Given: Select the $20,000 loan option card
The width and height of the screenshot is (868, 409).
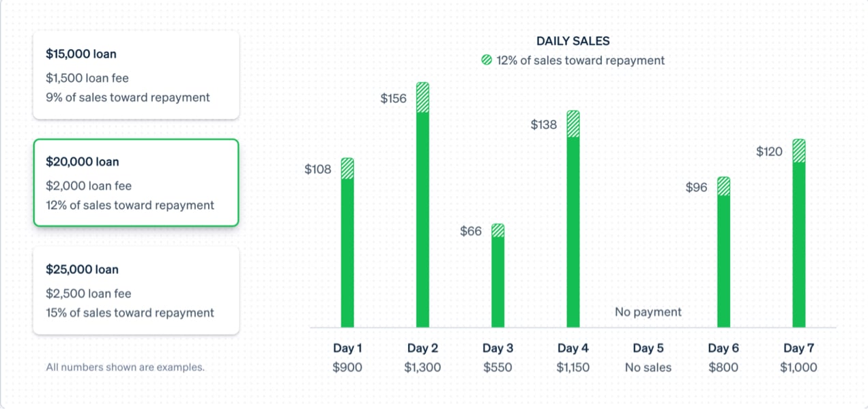Looking at the screenshot, I should [136, 183].
